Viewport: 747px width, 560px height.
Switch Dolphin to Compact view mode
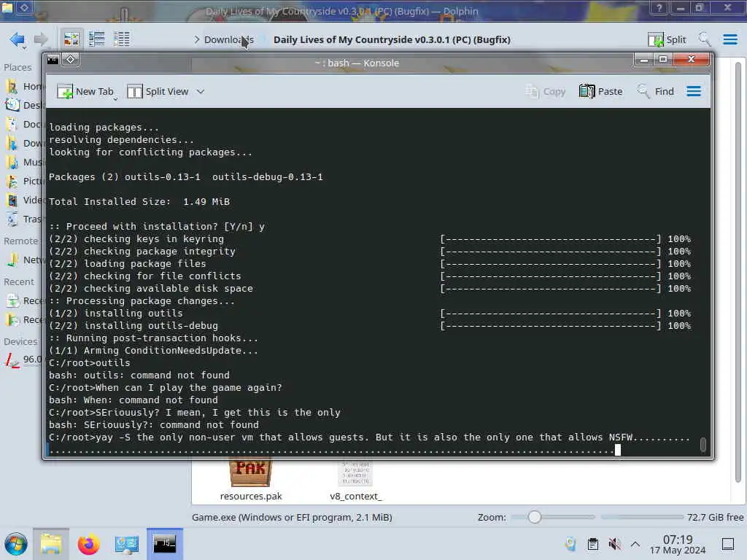pyautogui.click(x=97, y=39)
